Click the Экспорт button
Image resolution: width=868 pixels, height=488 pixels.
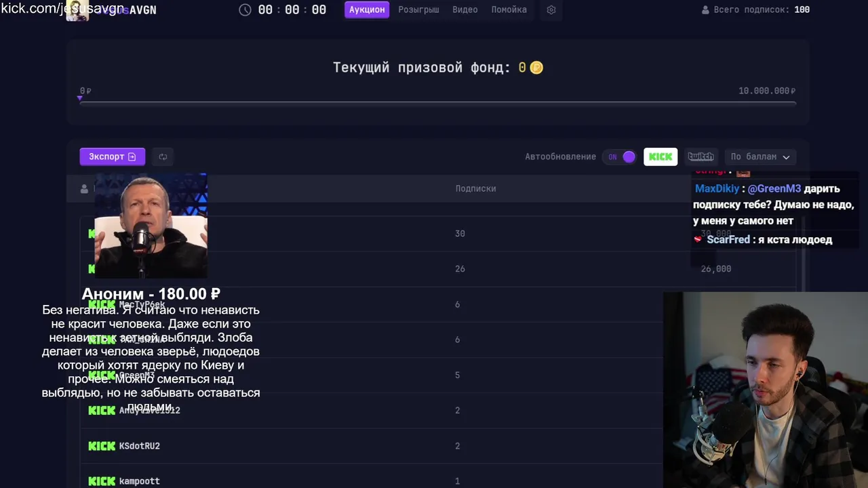(x=112, y=157)
